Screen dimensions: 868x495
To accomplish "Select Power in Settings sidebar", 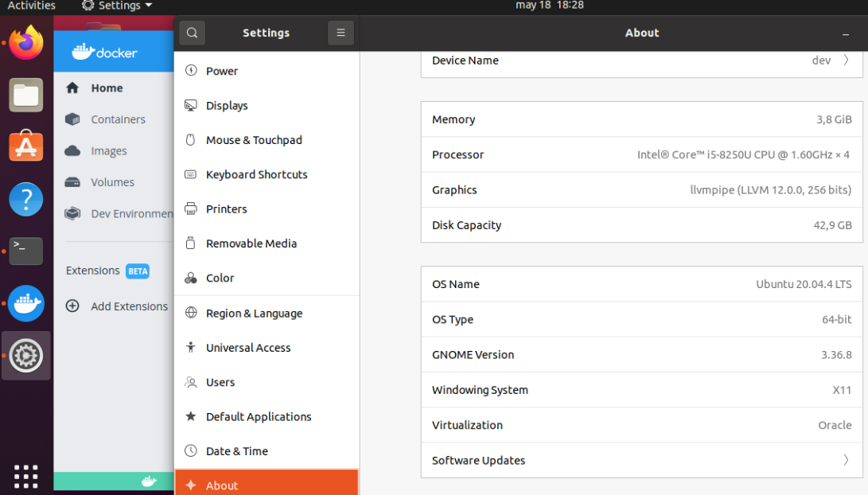I will click(x=267, y=70).
